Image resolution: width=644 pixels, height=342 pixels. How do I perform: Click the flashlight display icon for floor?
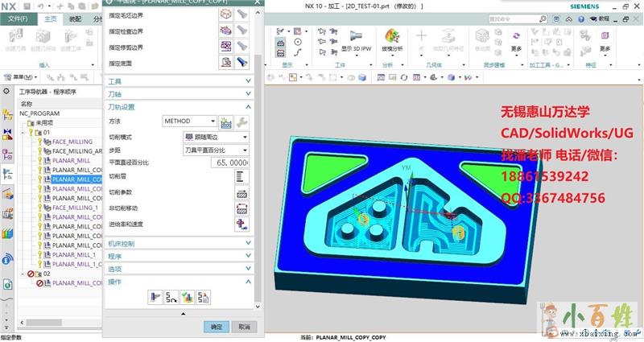point(242,61)
